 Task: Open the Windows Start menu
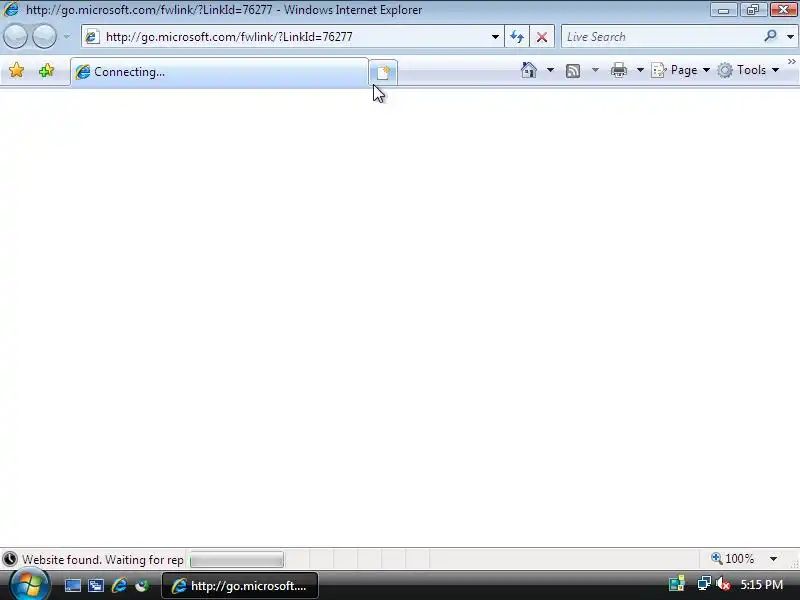tap(29, 585)
